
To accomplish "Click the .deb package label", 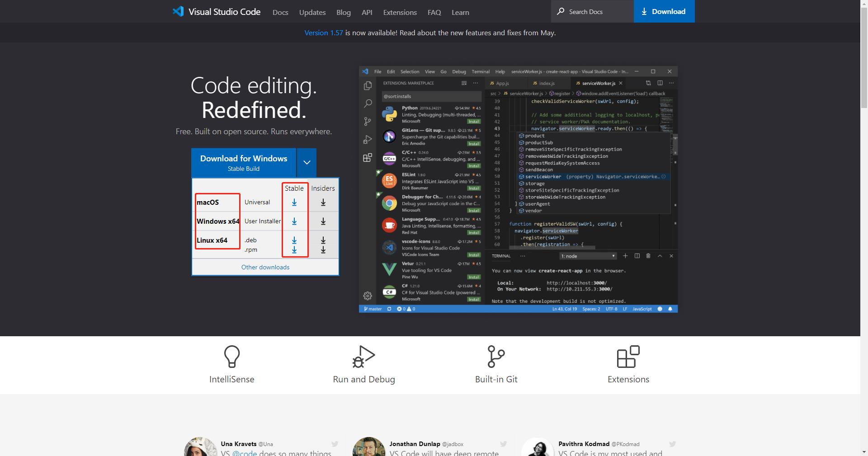I will [x=251, y=240].
